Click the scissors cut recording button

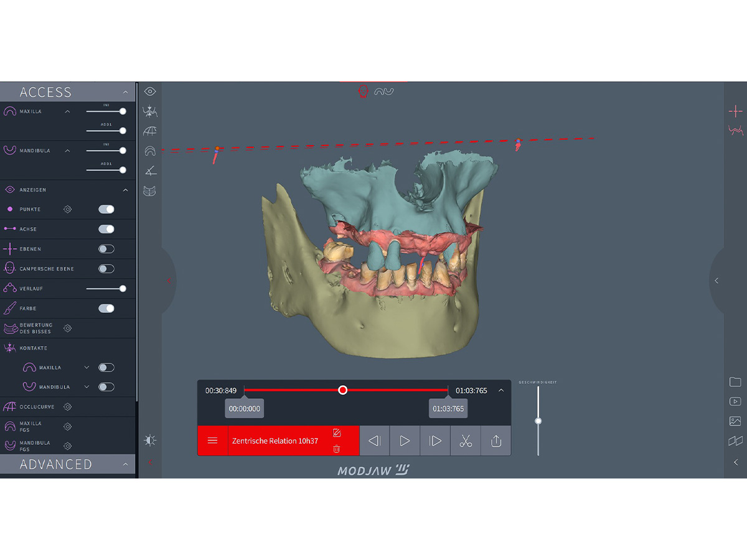(465, 441)
